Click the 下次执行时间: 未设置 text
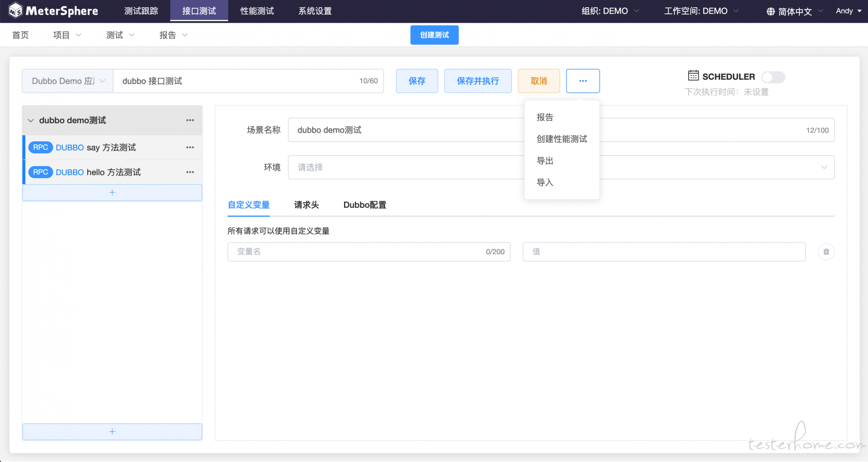Screen dimensions: 868x462 (x=726, y=92)
